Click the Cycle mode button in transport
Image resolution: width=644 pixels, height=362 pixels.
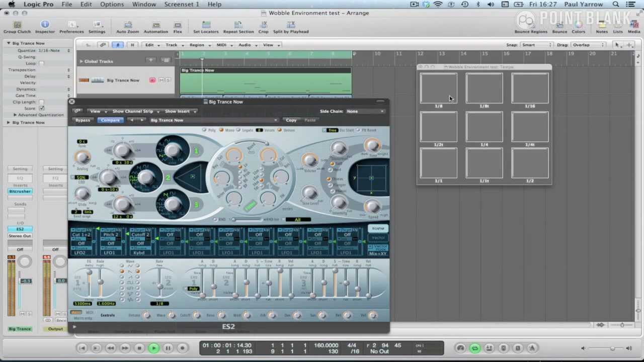coord(475,348)
